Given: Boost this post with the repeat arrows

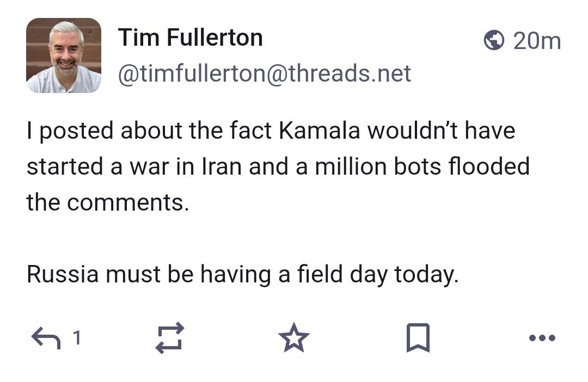Looking at the screenshot, I should pos(170,338).
